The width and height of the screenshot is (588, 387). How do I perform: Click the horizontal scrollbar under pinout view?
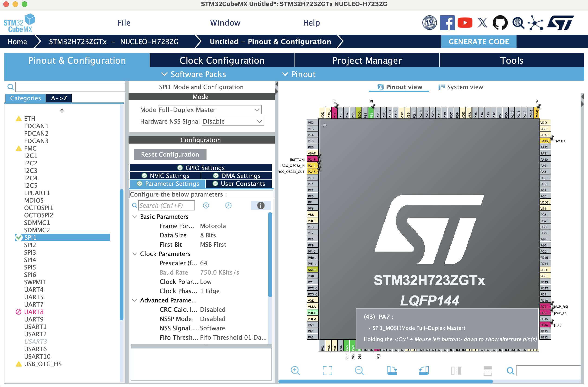(x=385, y=381)
